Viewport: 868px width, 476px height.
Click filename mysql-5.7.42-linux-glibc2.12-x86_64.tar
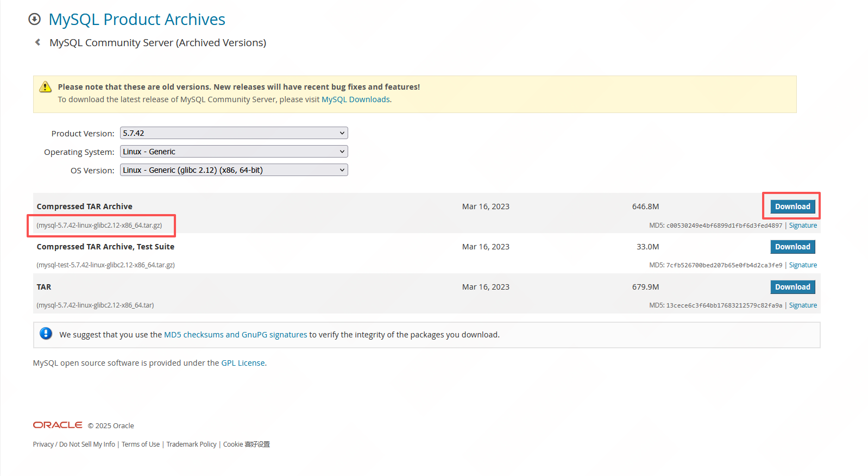(95, 305)
